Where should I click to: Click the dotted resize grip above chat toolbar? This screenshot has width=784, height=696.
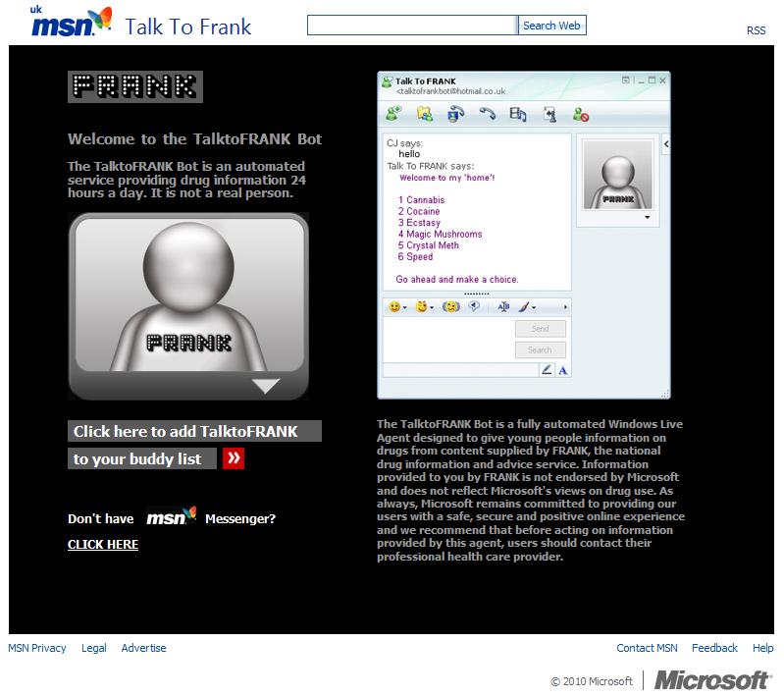(477, 294)
